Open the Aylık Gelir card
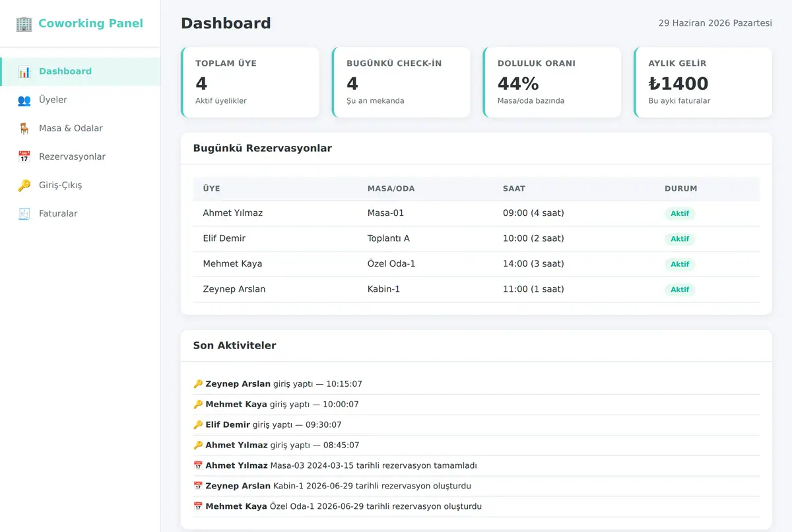This screenshot has width=792, height=532. click(704, 83)
